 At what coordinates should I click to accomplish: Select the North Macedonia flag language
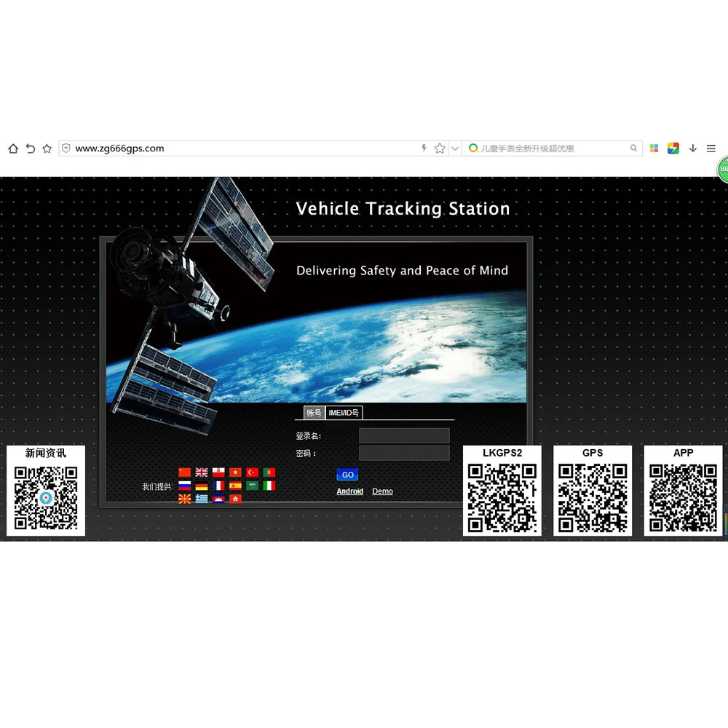[185, 499]
